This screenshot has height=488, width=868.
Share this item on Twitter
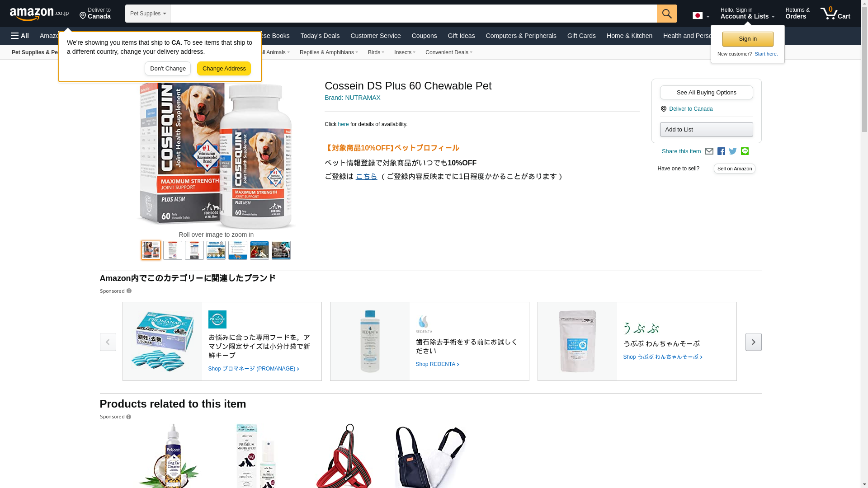pyautogui.click(x=733, y=151)
